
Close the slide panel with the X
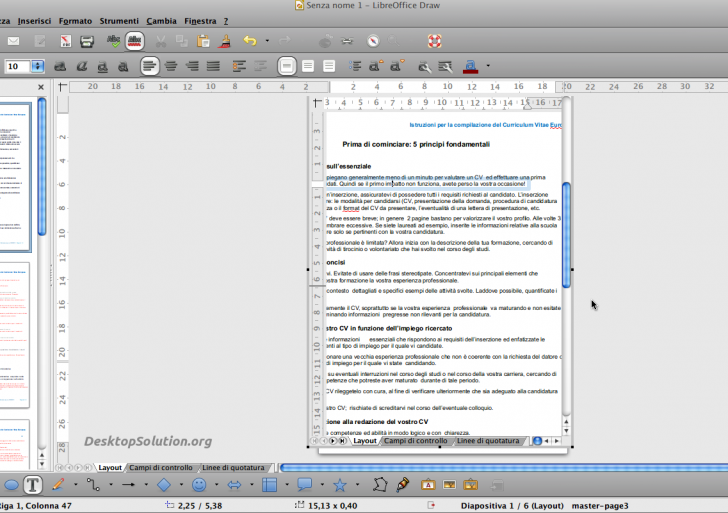tap(41, 87)
